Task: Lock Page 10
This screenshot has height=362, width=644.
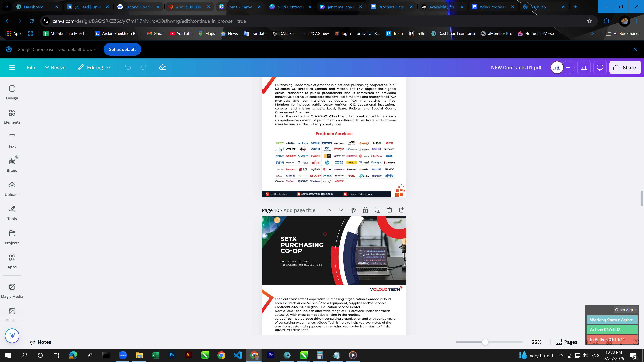Action: (365, 210)
